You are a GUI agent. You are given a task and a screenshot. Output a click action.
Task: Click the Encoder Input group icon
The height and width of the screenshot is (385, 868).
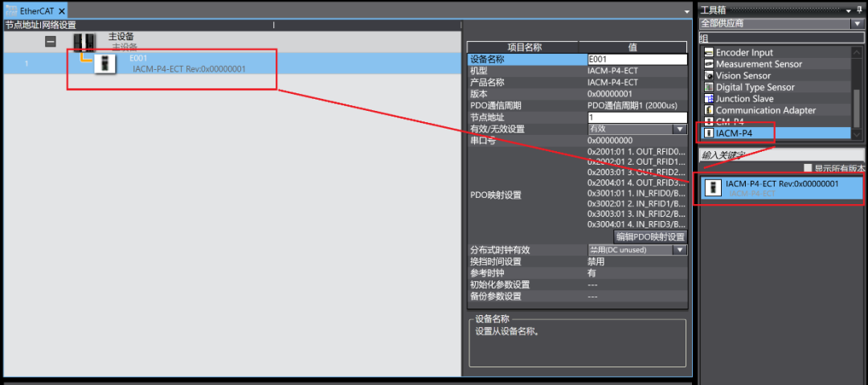coord(709,52)
